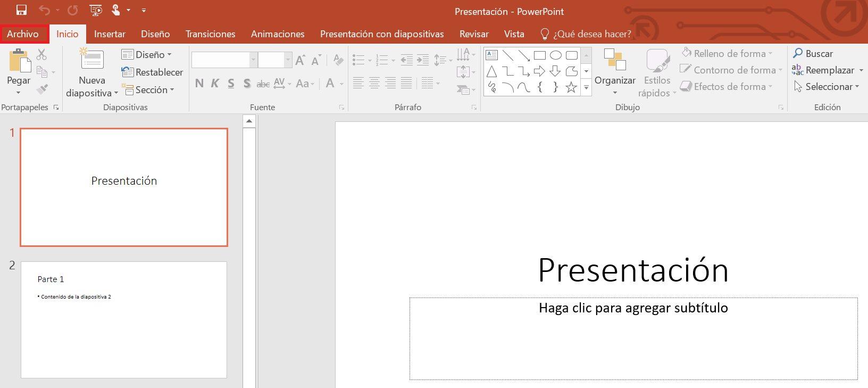
Task: Click the Buscar button
Action: (x=813, y=54)
